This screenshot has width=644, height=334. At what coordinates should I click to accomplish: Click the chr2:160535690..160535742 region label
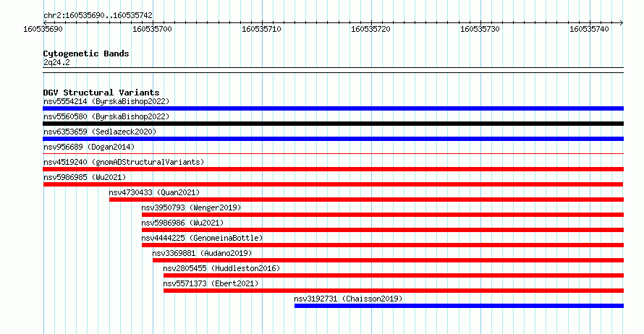coord(98,15)
